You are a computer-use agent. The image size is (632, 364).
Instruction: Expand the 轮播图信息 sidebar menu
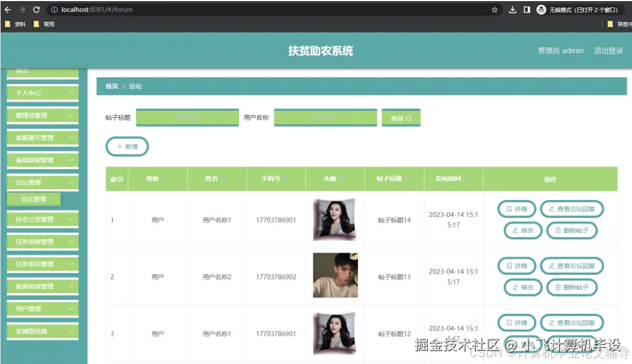tap(43, 331)
